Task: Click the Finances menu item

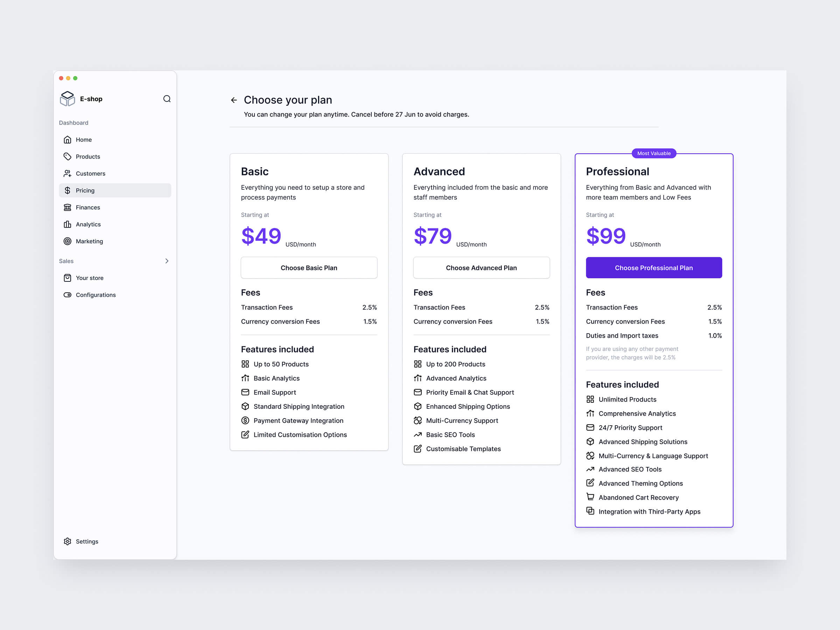Action: click(x=89, y=207)
